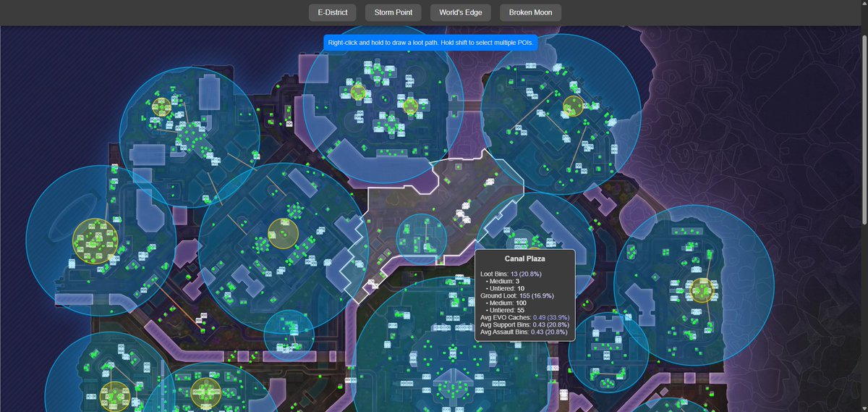868x412 pixels.
Task: Select the small blue circle inside Canal Plaza
Action: (422, 238)
